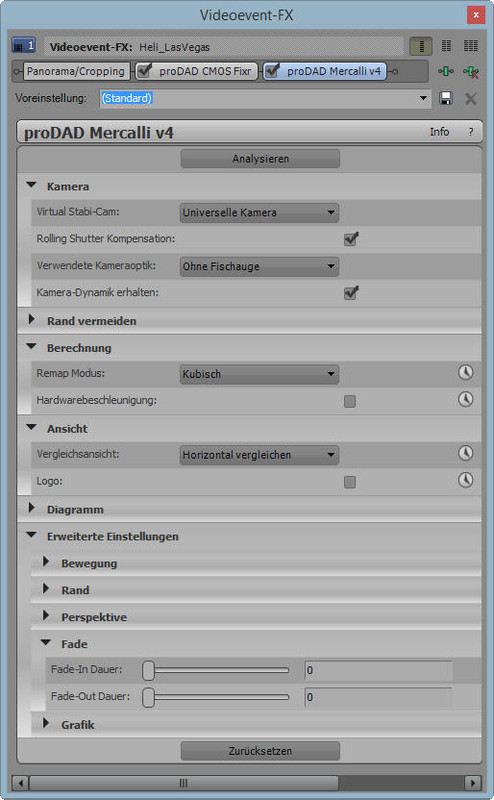This screenshot has width=494, height=800.
Task: Click the Analysieren button
Action: [x=260, y=159]
